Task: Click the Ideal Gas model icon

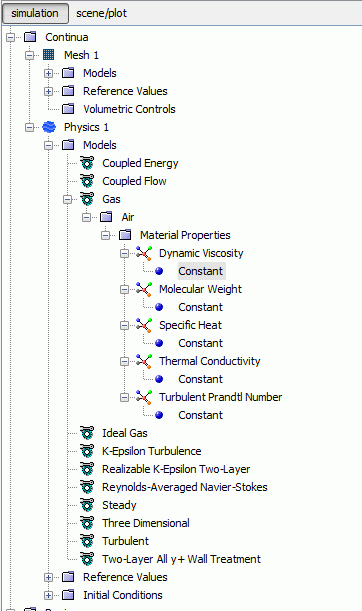Action: [87, 433]
